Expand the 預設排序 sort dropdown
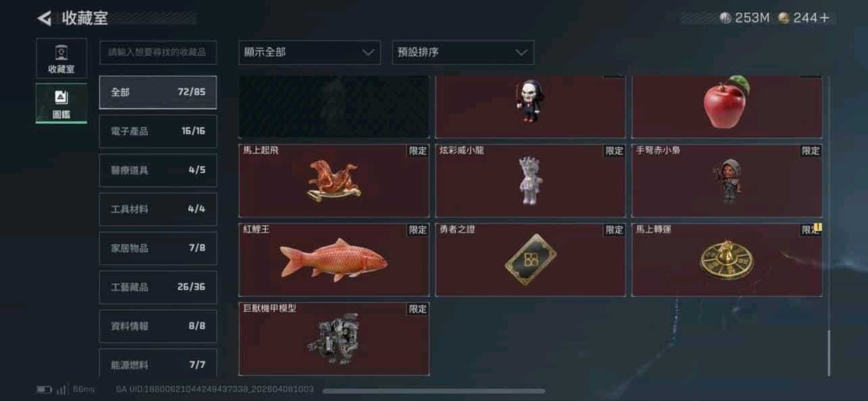Image resolution: width=868 pixels, height=401 pixels. [463, 53]
